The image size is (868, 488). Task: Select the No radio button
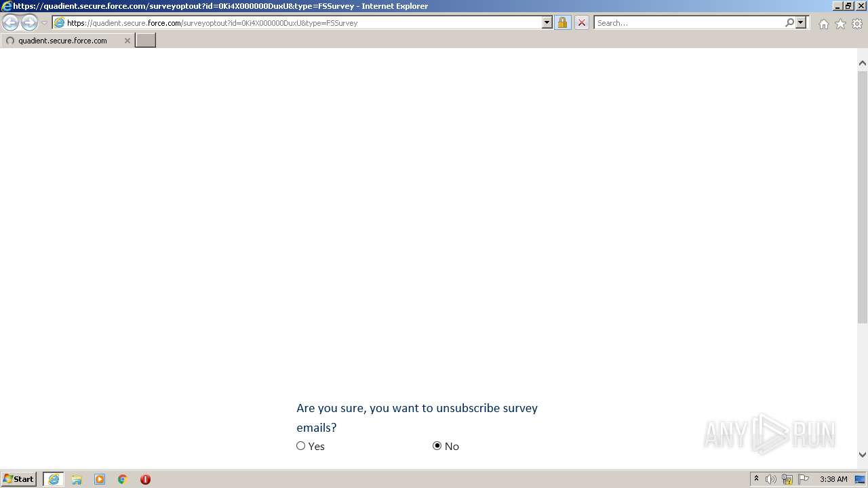(437, 446)
